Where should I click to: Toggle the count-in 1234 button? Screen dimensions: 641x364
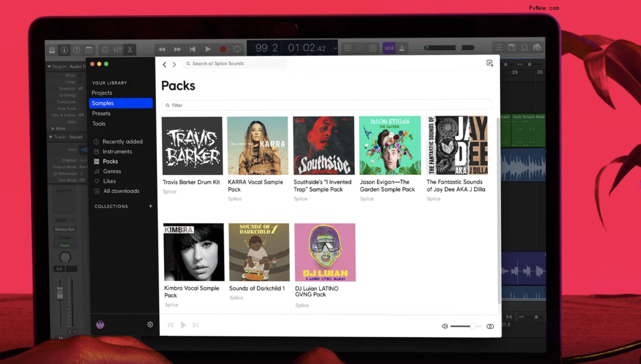[x=389, y=48]
